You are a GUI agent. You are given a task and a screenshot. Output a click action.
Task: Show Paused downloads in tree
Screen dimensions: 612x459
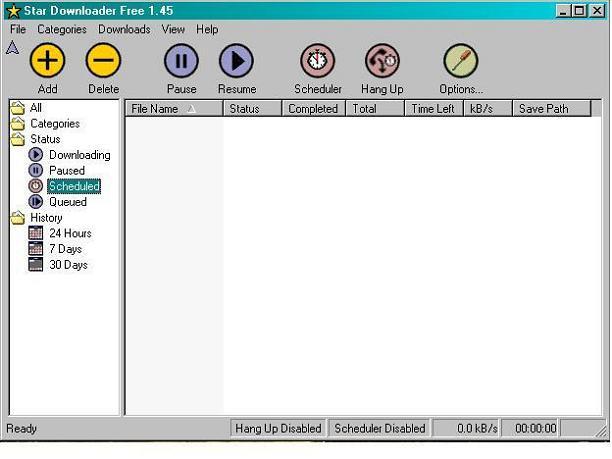point(67,171)
